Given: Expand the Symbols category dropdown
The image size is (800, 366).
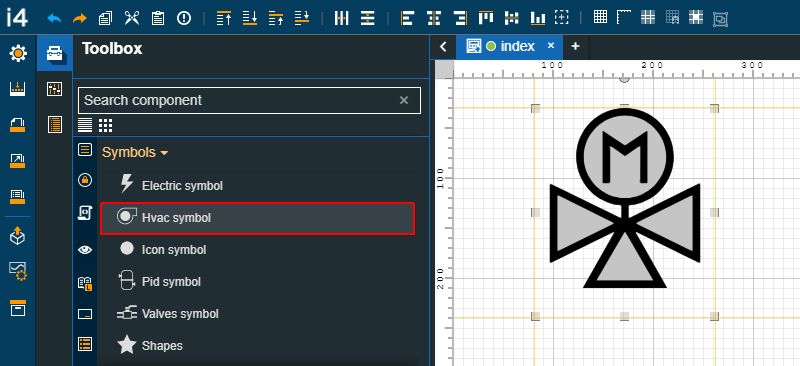Looking at the screenshot, I should pyautogui.click(x=135, y=152).
